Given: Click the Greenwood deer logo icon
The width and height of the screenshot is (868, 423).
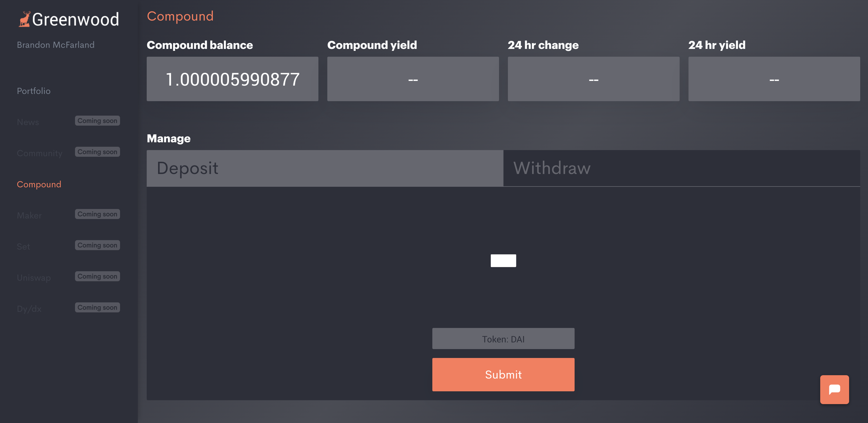Looking at the screenshot, I should point(24,19).
